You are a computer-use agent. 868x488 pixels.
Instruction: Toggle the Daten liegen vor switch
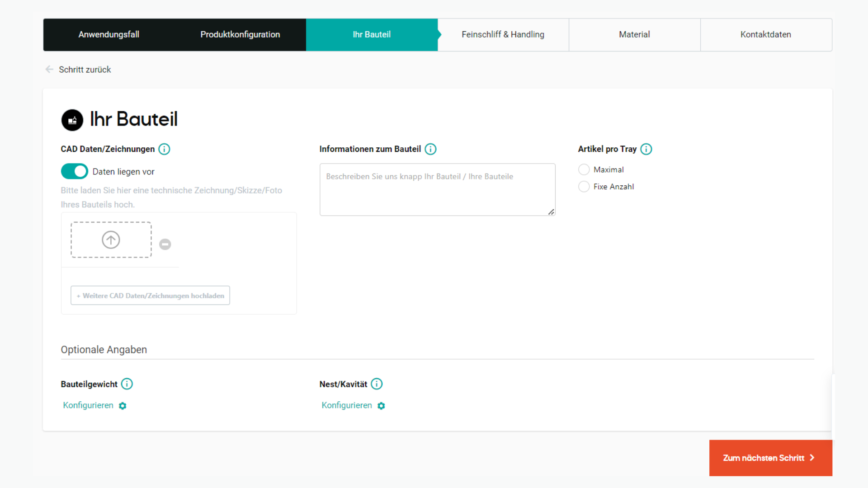pos(75,171)
